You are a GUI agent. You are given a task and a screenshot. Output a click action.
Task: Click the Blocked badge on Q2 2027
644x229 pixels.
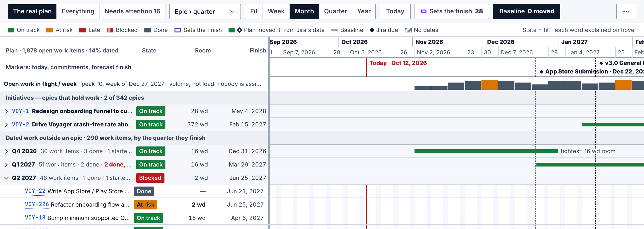pos(150,178)
